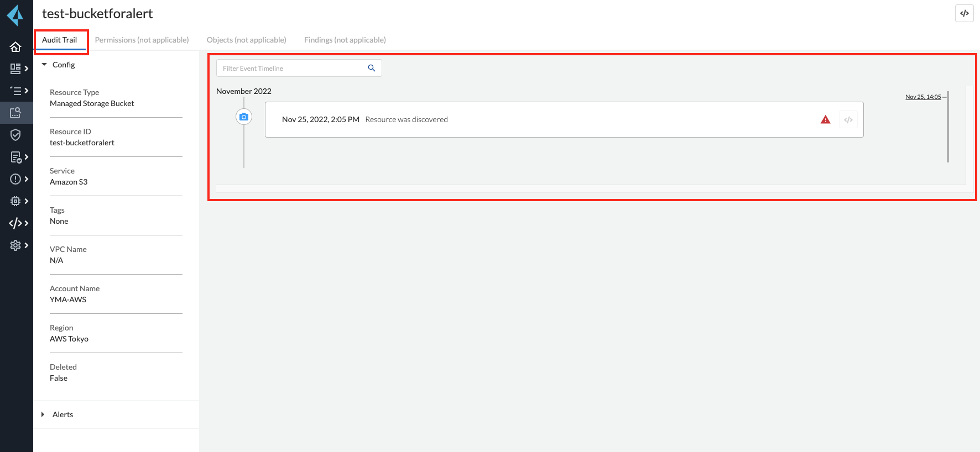Viewport: 980px width, 452px height.
Task: Expand the list view sidebar chevron
Action: [x=26, y=91]
